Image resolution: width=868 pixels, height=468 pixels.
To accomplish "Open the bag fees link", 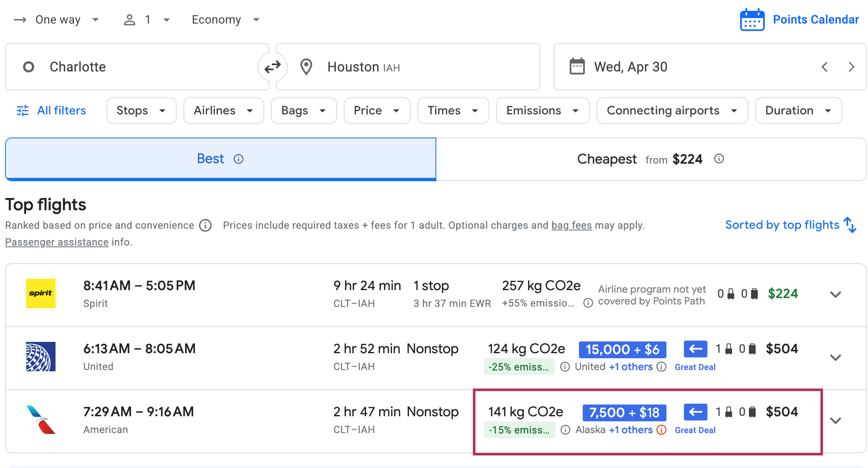I will pyautogui.click(x=571, y=225).
